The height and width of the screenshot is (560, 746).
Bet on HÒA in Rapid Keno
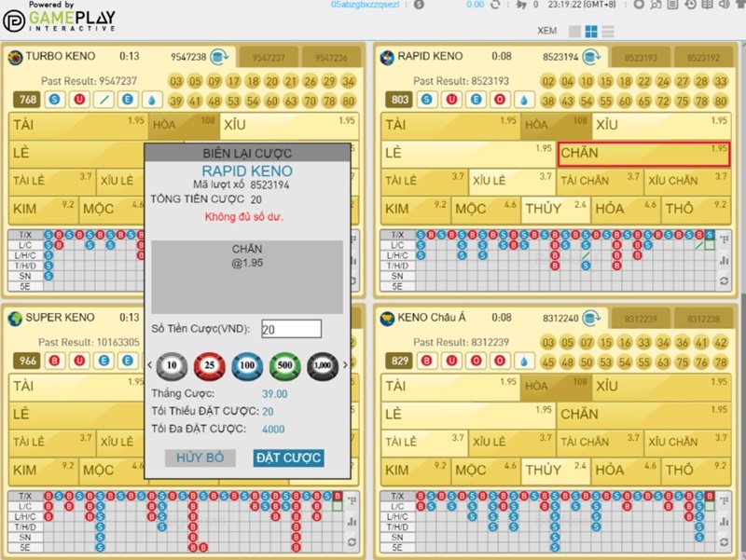556,126
